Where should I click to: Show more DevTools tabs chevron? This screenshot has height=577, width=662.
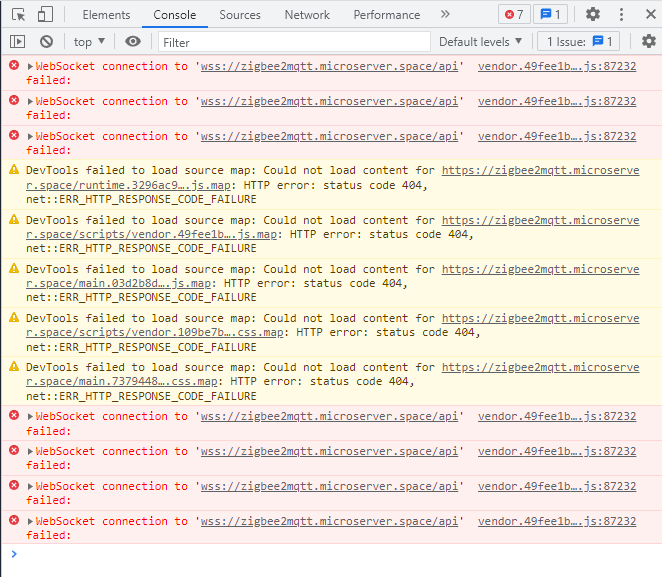445,14
